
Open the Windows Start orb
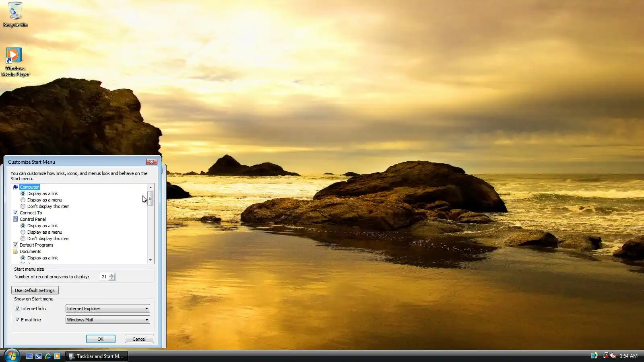(x=12, y=356)
